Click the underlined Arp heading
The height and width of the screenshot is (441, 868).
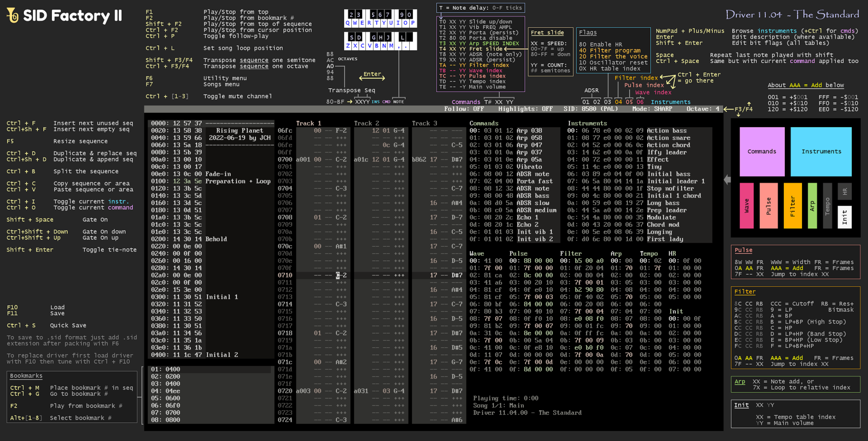[740, 381]
